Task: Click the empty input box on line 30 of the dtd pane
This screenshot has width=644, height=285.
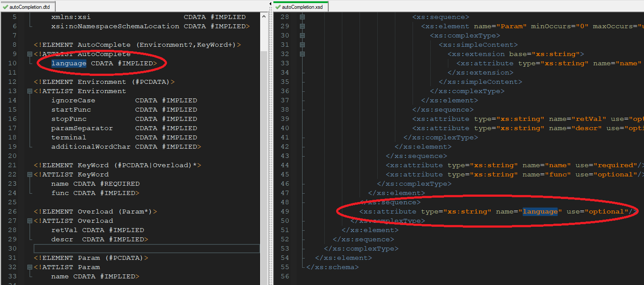Action: point(146,248)
